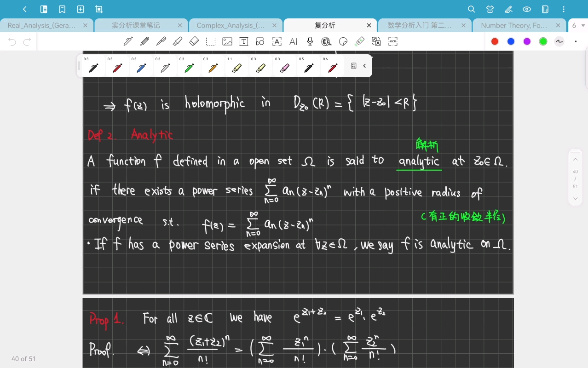Close the Real_Analysis_(Gera... tab
588x368 pixels.
pyautogui.click(x=85, y=25)
